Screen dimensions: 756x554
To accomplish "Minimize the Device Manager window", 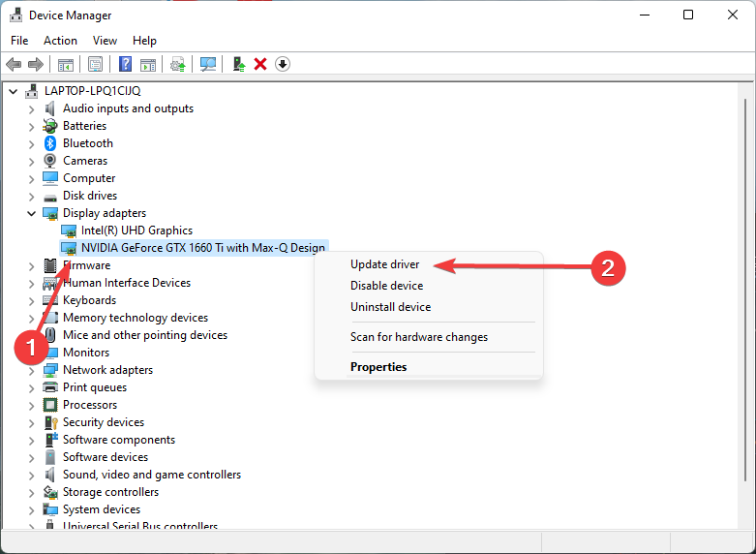I will pyautogui.click(x=645, y=15).
